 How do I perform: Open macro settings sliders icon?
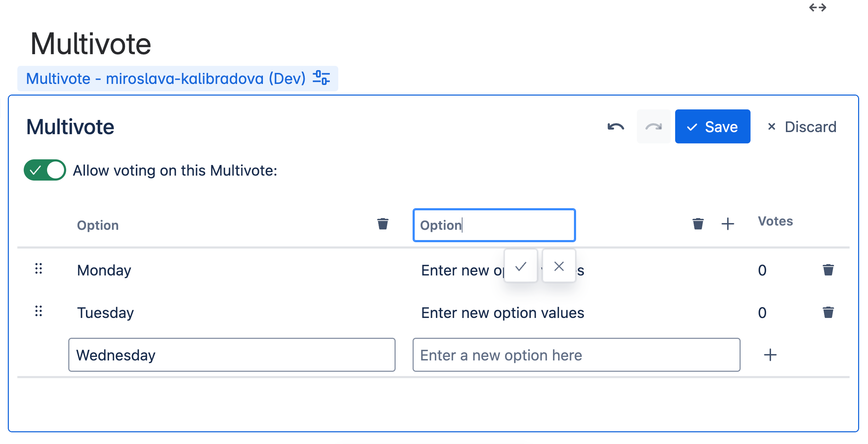click(321, 78)
